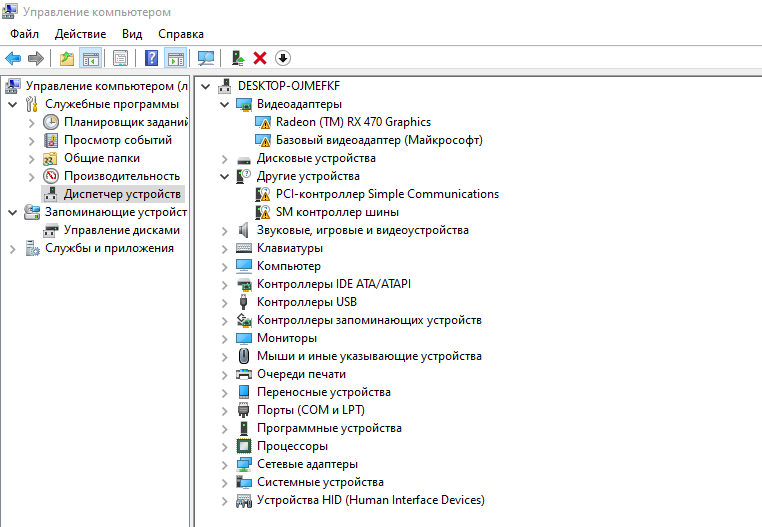
Task: Select the DESKTOP-OJMEFKF computer name
Action: (289, 86)
